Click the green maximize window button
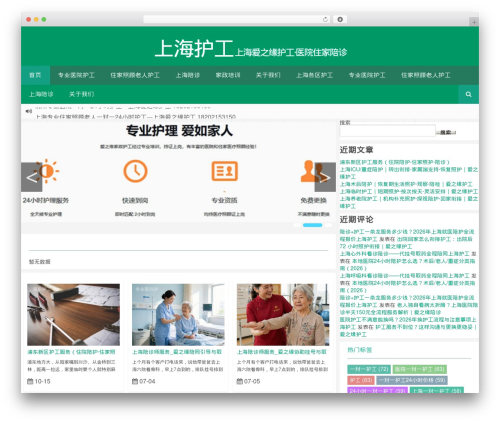Viewport: 500px width, 423px height. pos(44,20)
